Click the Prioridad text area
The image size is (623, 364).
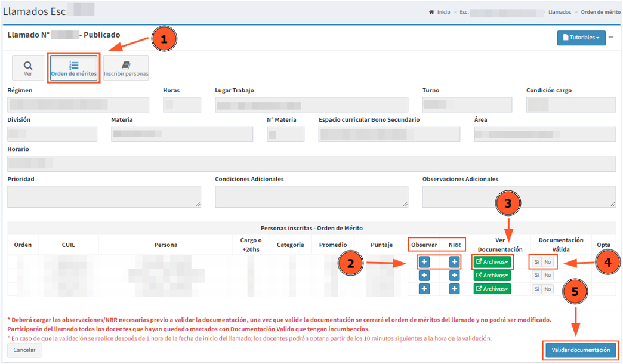(104, 196)
